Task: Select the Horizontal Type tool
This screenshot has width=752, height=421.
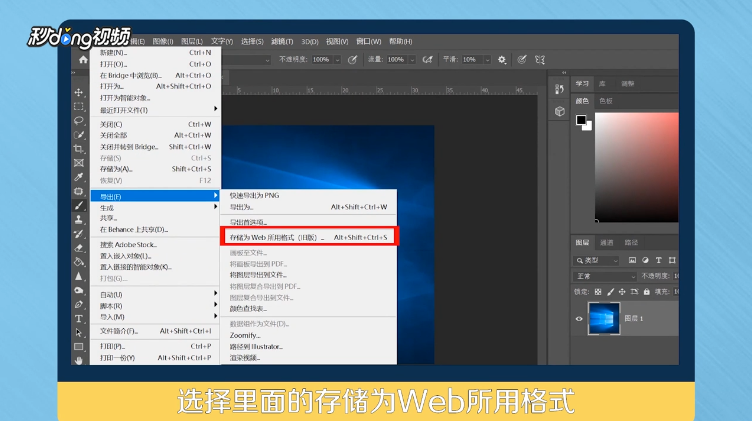Action: point(79,318)
